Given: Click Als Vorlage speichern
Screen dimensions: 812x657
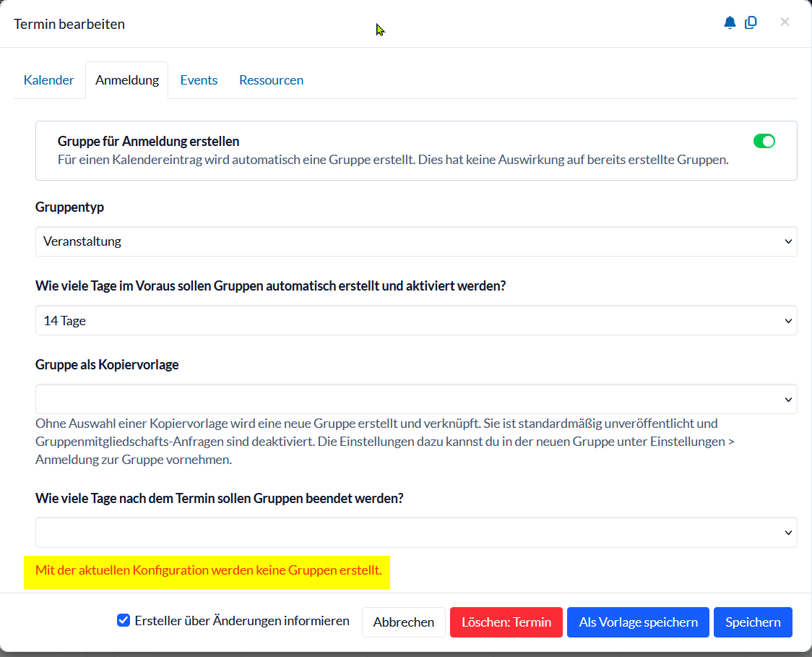Looking at the screenshot, I should [638, 622].
